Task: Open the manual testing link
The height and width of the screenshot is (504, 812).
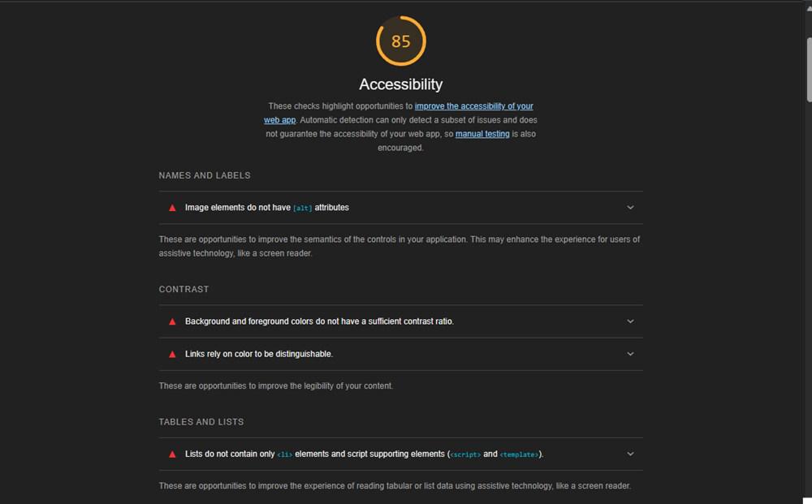Action: (x=482, y=134)
